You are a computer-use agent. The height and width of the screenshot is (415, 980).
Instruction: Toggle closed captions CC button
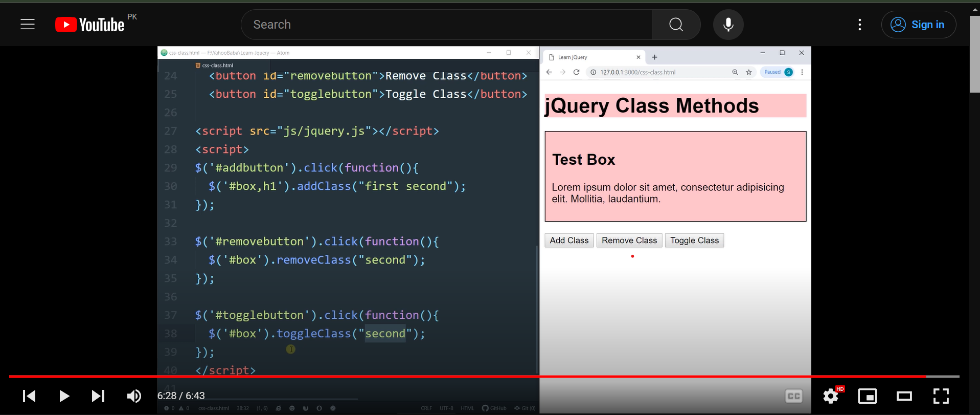click(x=793, y=396)
